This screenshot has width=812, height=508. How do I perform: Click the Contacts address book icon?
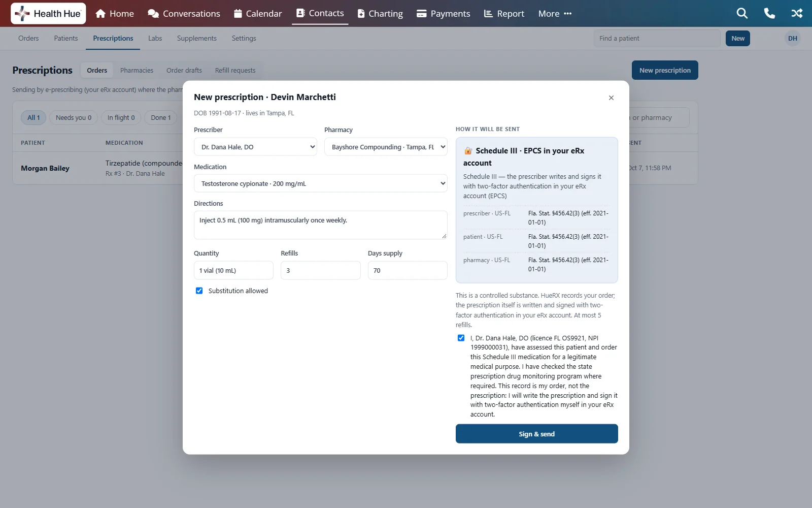tap(300, 13)
